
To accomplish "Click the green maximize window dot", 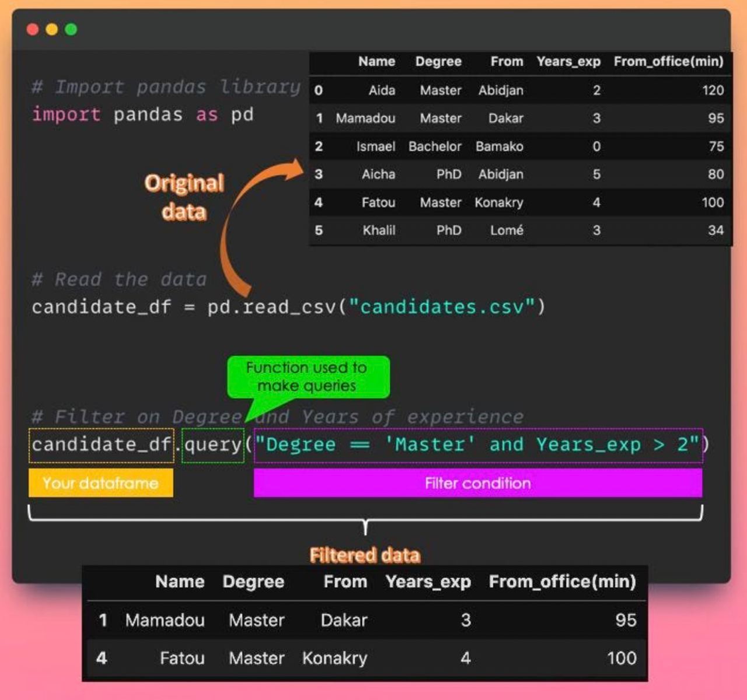I will [71, 29].
